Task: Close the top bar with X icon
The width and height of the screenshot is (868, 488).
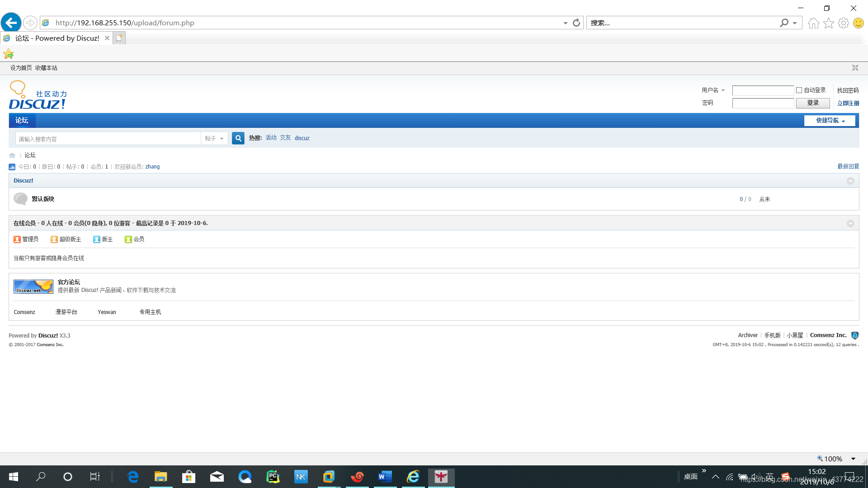Action: click(855, 68)
